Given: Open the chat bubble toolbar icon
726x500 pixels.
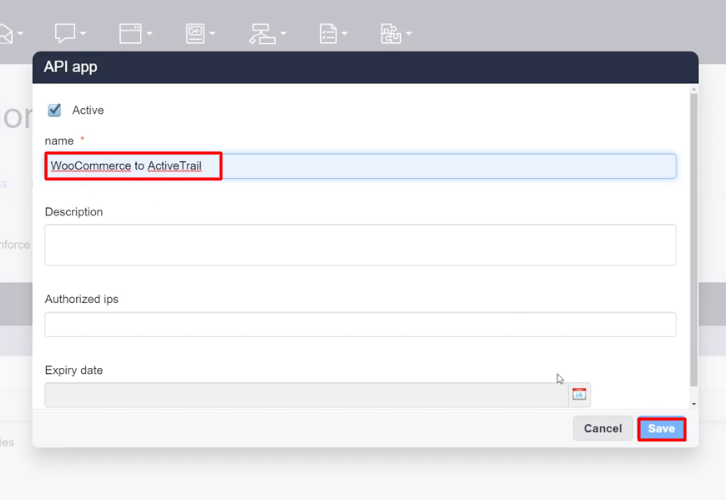Looking at the screenshot, I should click(x=65, y=33).
